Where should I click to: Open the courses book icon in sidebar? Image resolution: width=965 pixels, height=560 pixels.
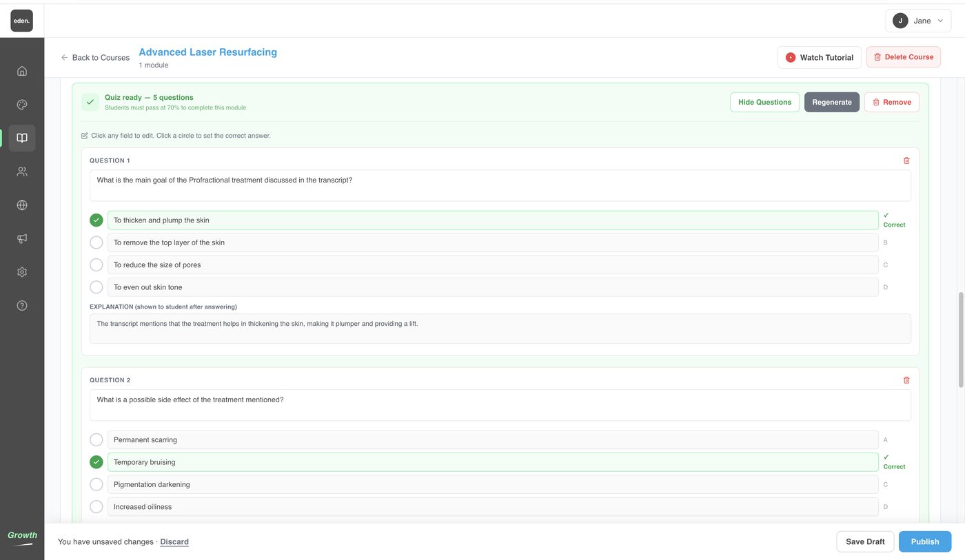click(x=22, y=138)
